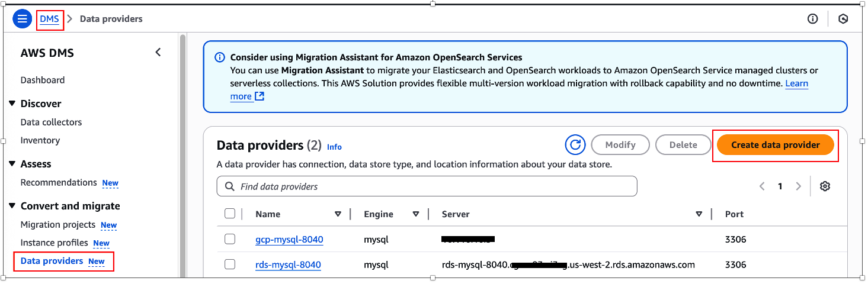Click the mysql engine cell for rds-mysql-8040

(x=376, y=264)
